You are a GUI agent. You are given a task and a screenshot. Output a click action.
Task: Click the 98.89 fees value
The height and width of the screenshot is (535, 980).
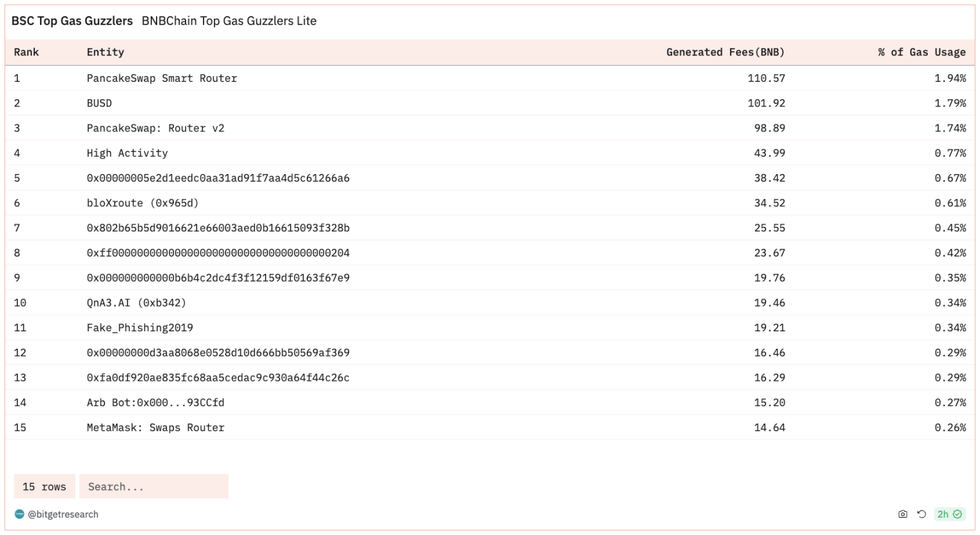[770, 128]
